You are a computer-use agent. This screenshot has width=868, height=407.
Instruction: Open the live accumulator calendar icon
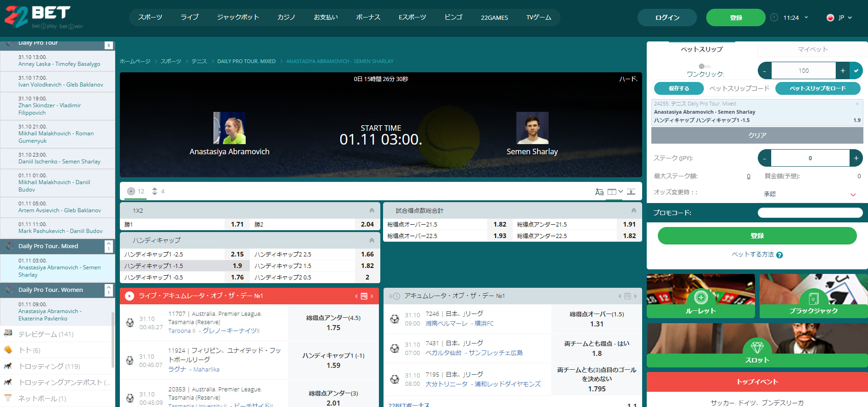tap(364, 296)
